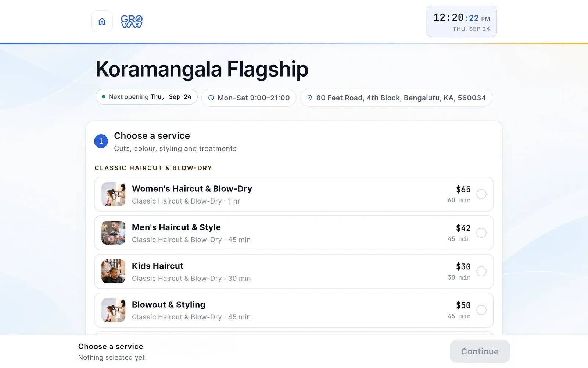Viewport: 588px width, 368px height.
Task: Click the clock icon beside opening hours
Action: pos(211,98)
